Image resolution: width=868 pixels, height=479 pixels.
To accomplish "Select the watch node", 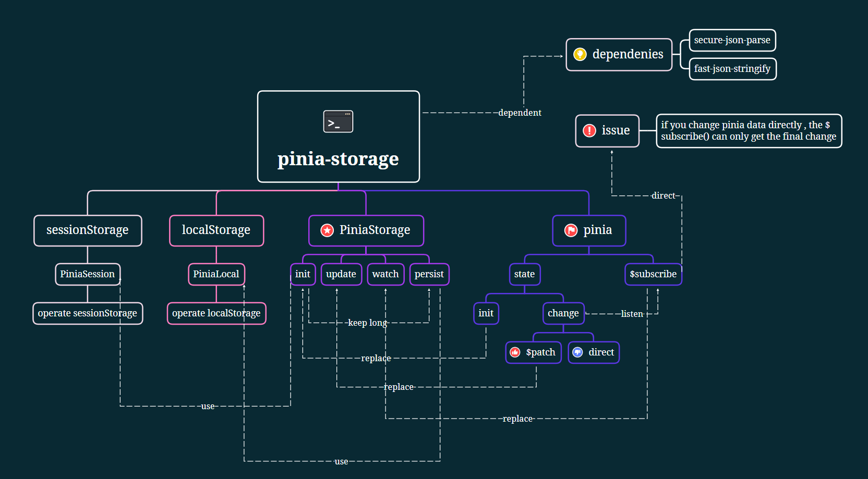I will 385,274.
